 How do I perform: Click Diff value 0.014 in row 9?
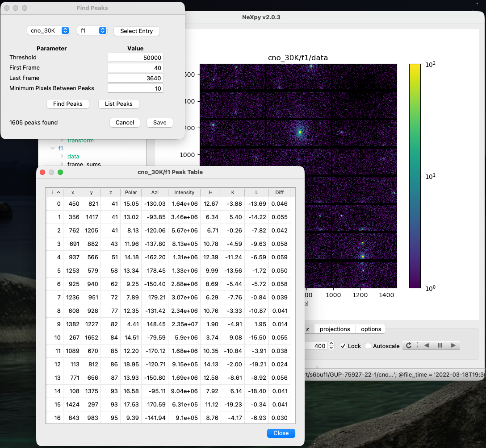(279, 324)
